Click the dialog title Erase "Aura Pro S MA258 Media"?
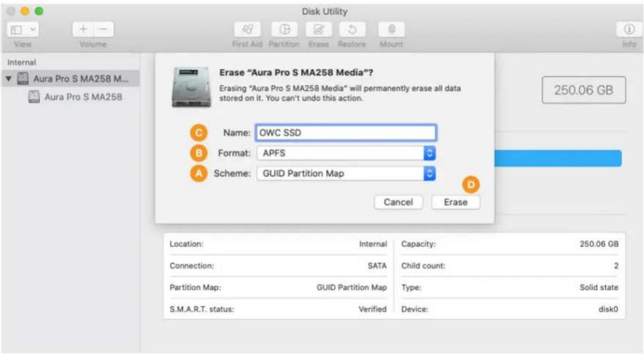Screen dimensions: 644x354 296,73
